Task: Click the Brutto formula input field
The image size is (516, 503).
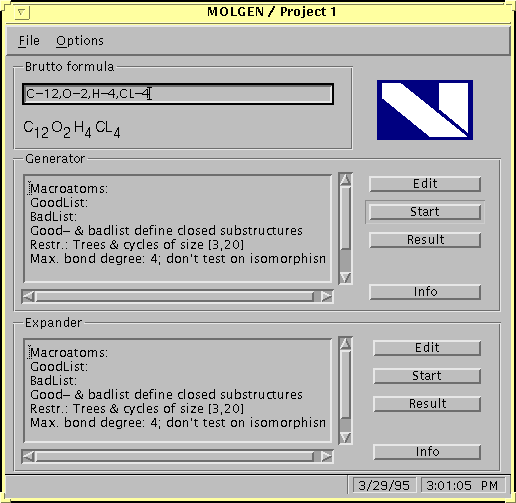Action: [x=178, y=94]
